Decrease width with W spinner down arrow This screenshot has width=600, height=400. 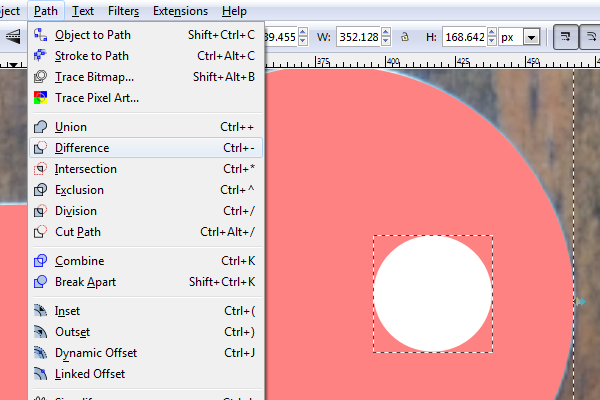[x=386, y=42]
